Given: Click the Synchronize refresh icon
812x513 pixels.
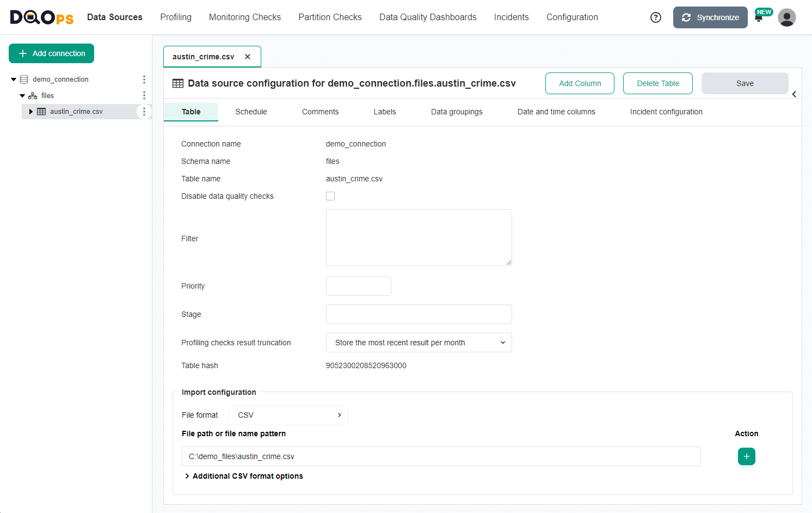Looking at the screenshot, I should click(x=687, y=17).
